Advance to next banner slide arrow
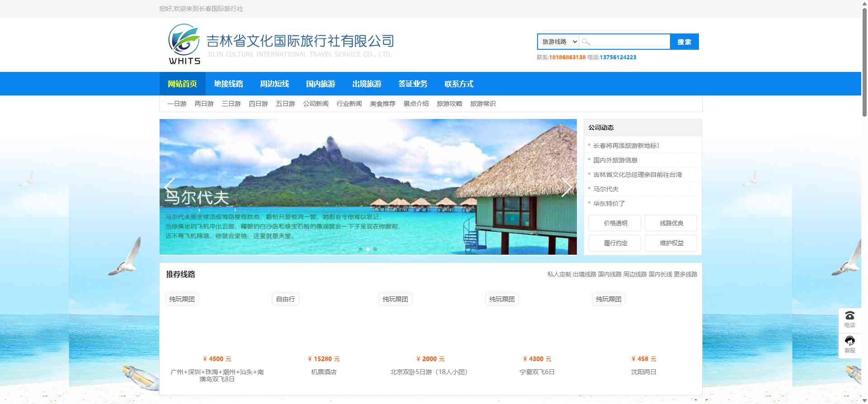 click(x=566, y=187)
